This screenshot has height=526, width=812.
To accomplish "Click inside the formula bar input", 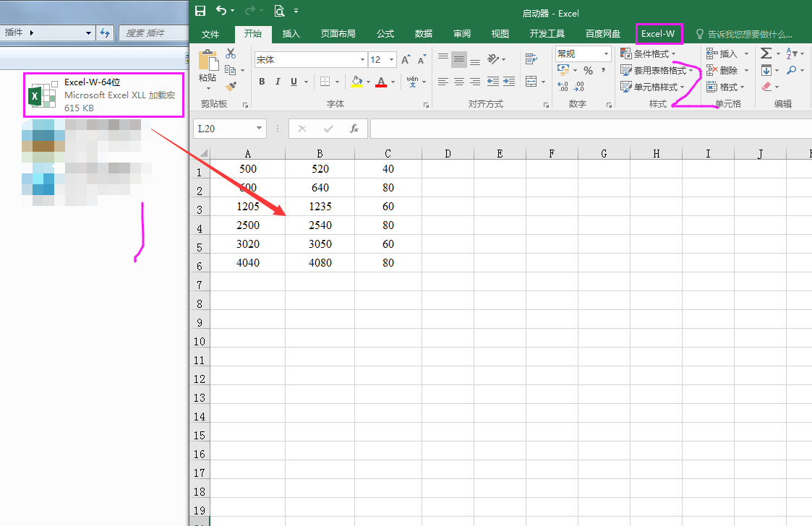I will click(x=591, y=129).
